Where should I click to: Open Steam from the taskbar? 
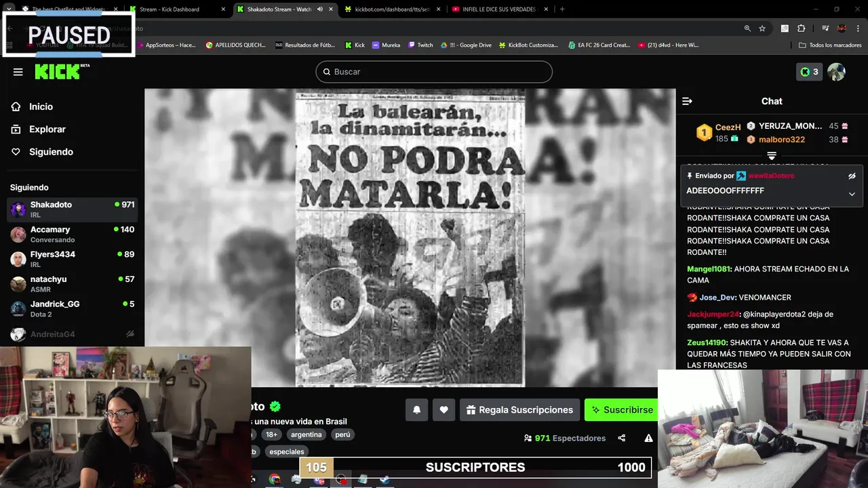[384, 479]
